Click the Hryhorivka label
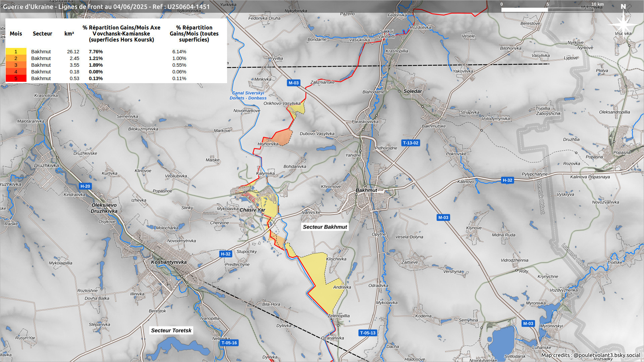Screen dimensions: 644x362 pyautogui.click(x=268, y=144)
